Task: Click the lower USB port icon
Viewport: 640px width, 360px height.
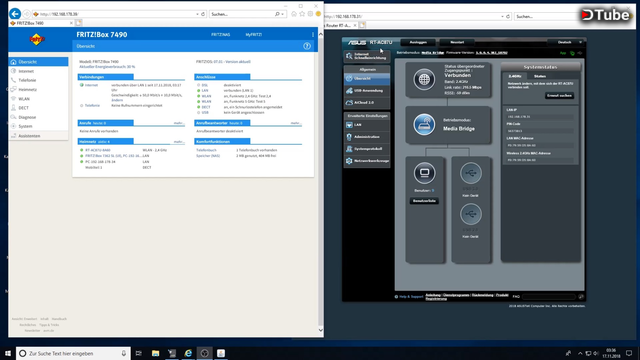Action: pos(471,214)
